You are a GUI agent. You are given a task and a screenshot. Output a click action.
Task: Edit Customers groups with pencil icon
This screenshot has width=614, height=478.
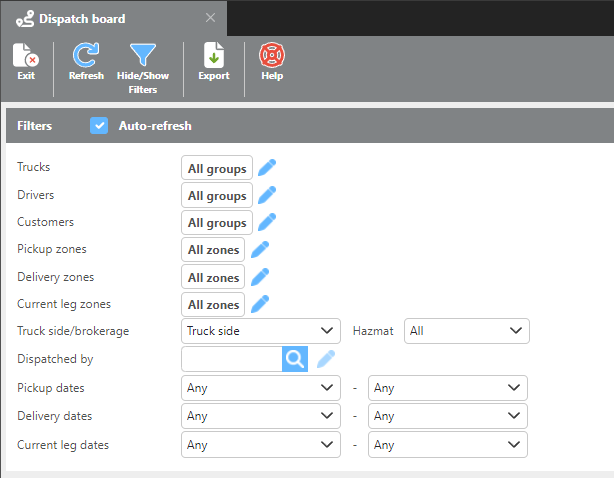pos(267,222)
